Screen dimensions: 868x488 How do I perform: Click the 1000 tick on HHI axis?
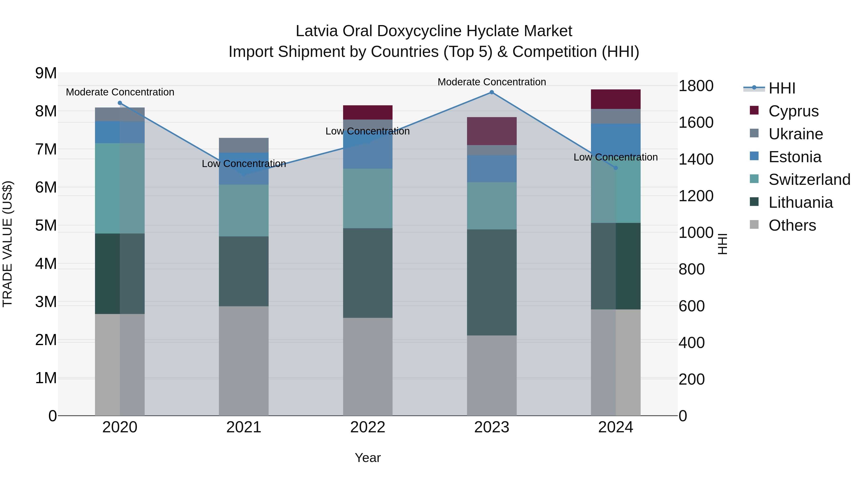(696, 233)
